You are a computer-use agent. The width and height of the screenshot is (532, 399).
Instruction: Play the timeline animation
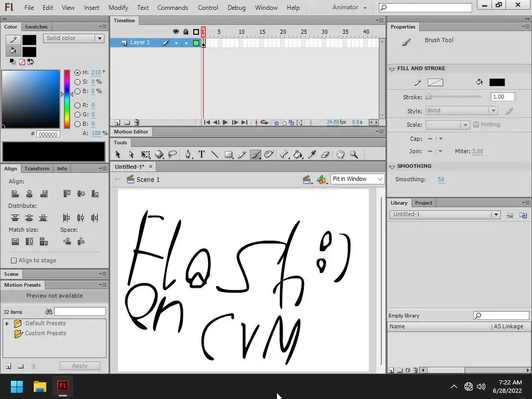pyautogui.click(x=225, y=123)
